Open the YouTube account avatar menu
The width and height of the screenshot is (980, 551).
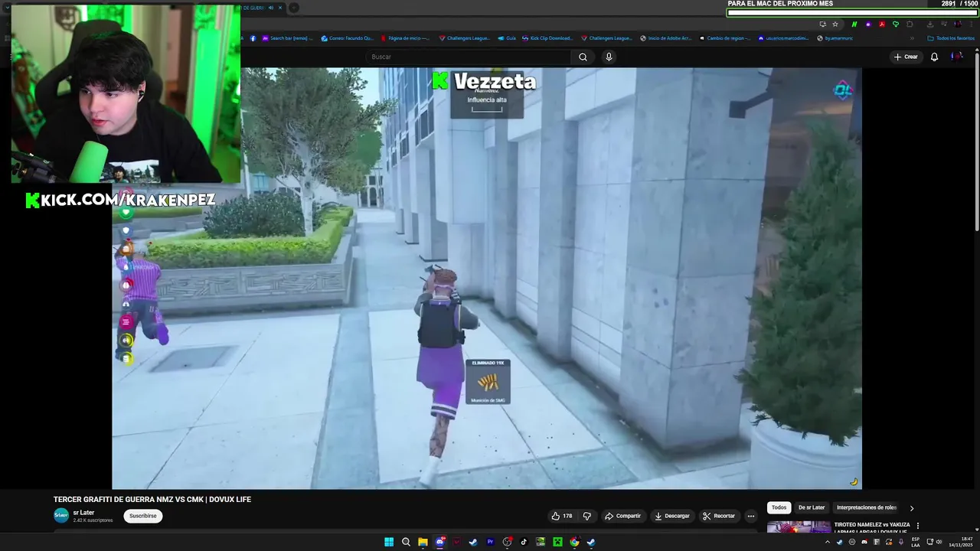(x=956, y=57)
